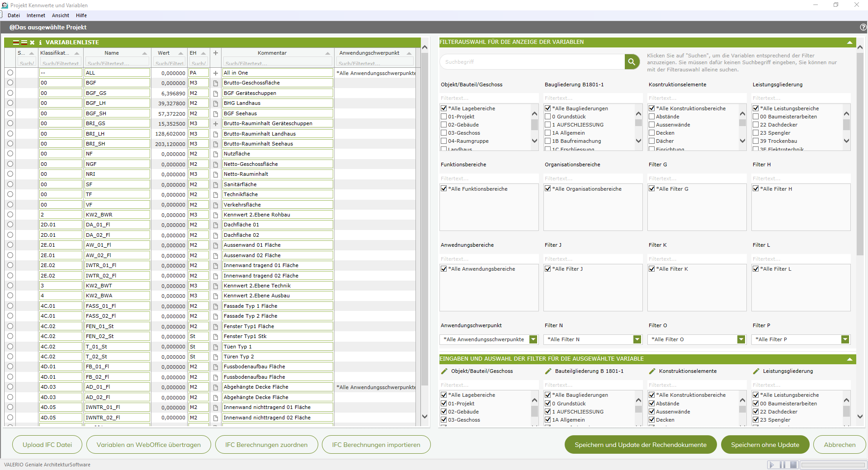This screenshot has width=868, height=470.
Task: Open the Ansicht menu
Action: 60,15
